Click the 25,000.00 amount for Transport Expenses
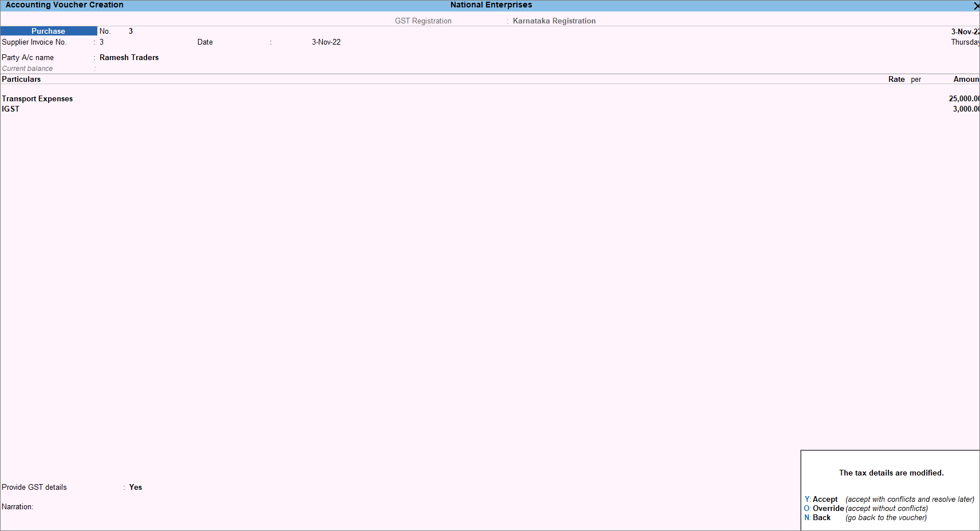 tap(964, 98)
